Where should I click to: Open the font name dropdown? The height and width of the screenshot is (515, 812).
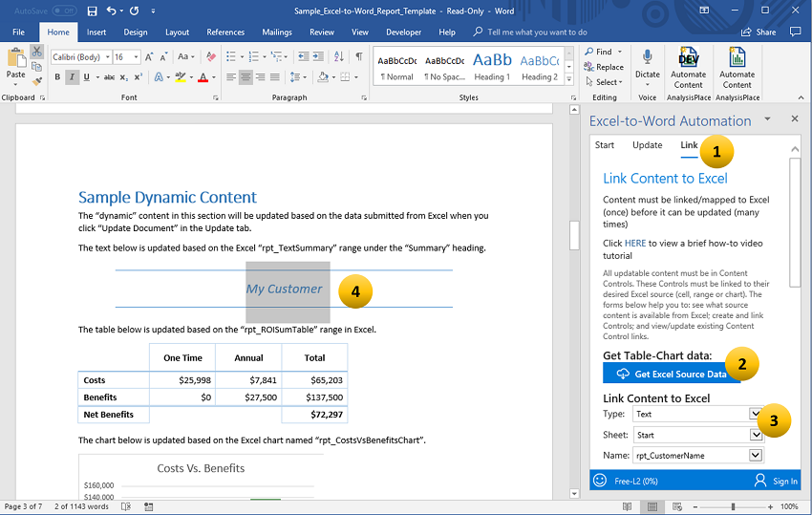click(x=108, y=57)
